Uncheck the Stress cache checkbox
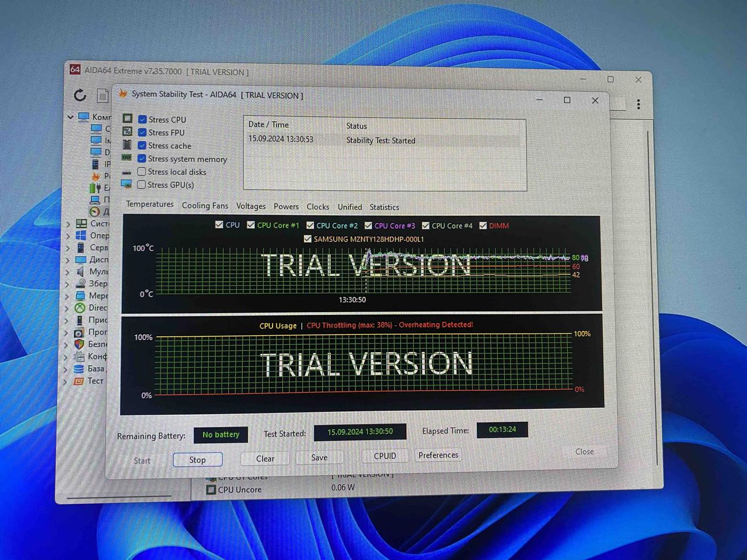This screenshot has height=560, width=747. coord(142,145)
